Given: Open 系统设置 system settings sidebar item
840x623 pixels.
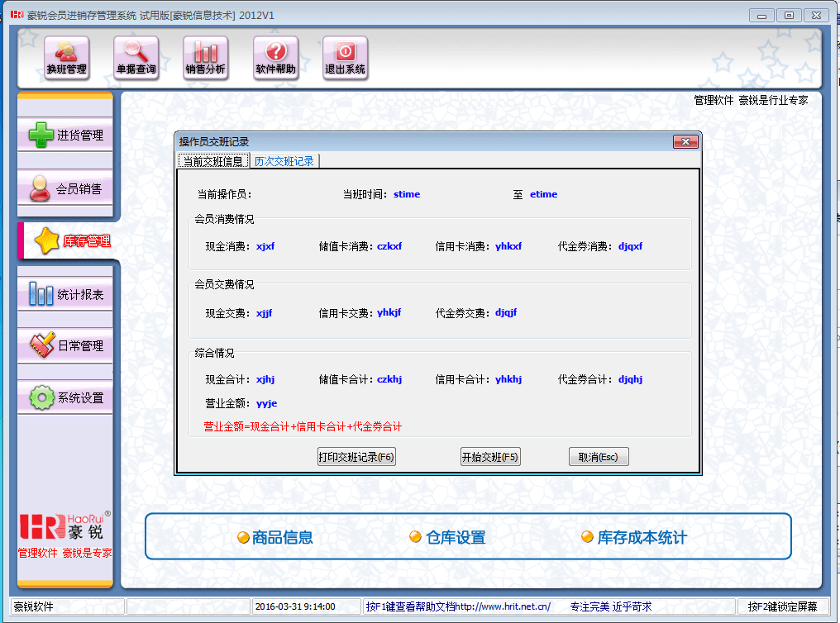Looking at the screenshot, I should [x=65, y=398].
